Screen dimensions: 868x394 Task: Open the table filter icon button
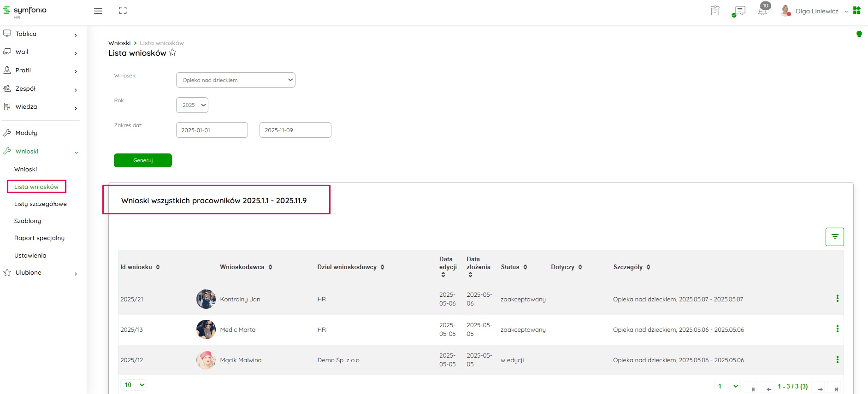[834, 237]
